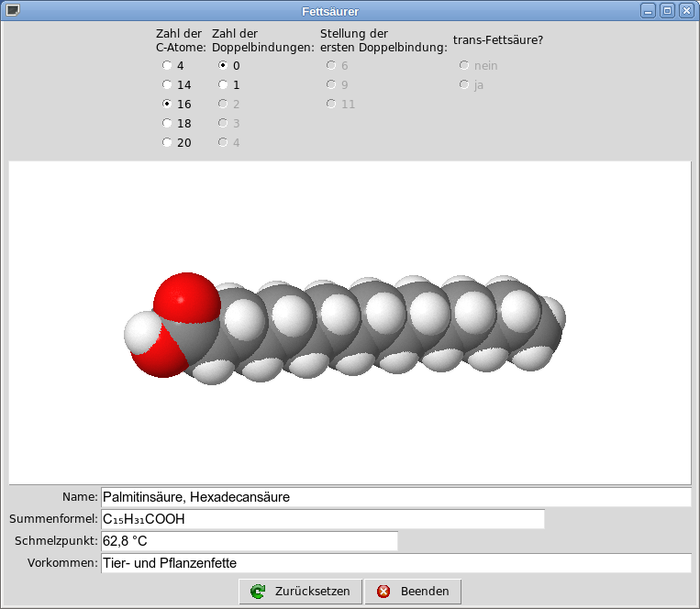Screen dimensions: 700x609
Task: Minimize the Fettsäurer window
Action: pyautogui.click(x=648, y=11)
